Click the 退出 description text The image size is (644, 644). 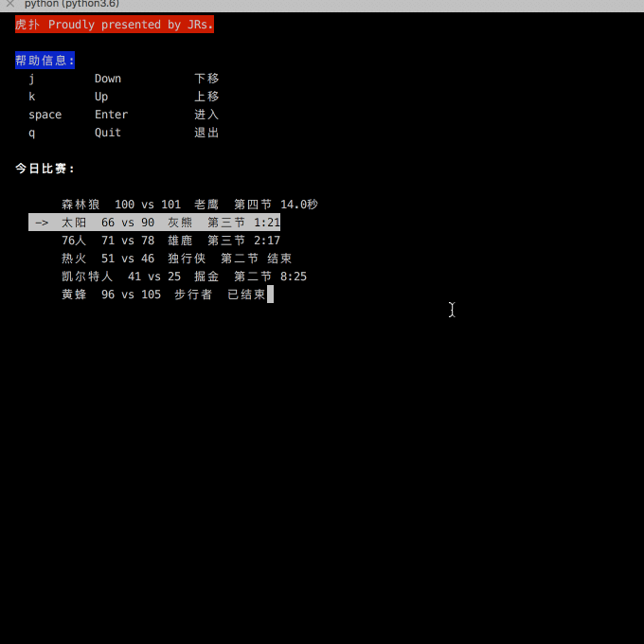coord(206,133)
